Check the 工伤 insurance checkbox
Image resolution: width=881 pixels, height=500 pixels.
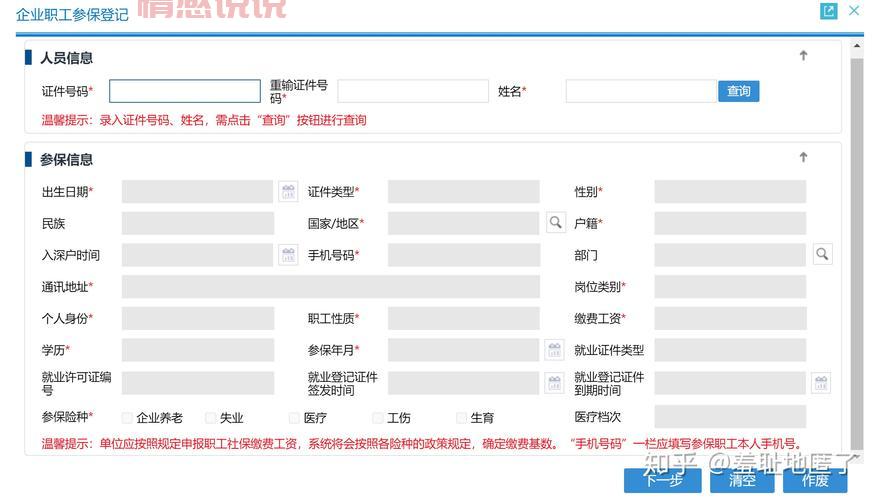coord(378,417)
